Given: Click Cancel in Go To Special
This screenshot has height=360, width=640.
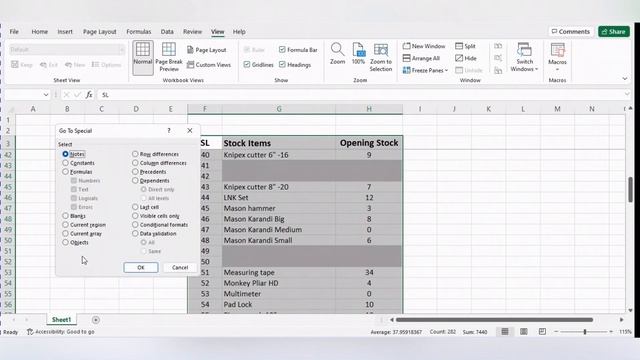Looking at the screenshot, I should point(180,267).
